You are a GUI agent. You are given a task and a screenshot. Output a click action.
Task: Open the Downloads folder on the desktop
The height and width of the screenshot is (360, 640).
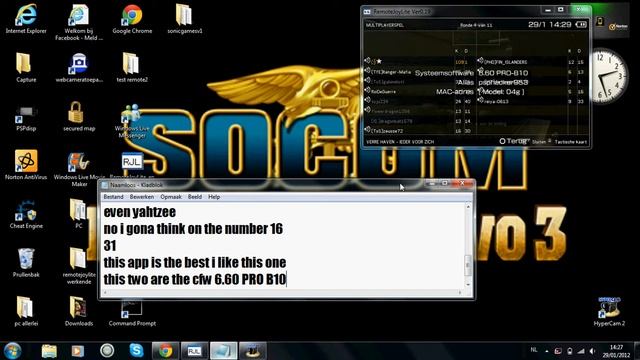78,311
